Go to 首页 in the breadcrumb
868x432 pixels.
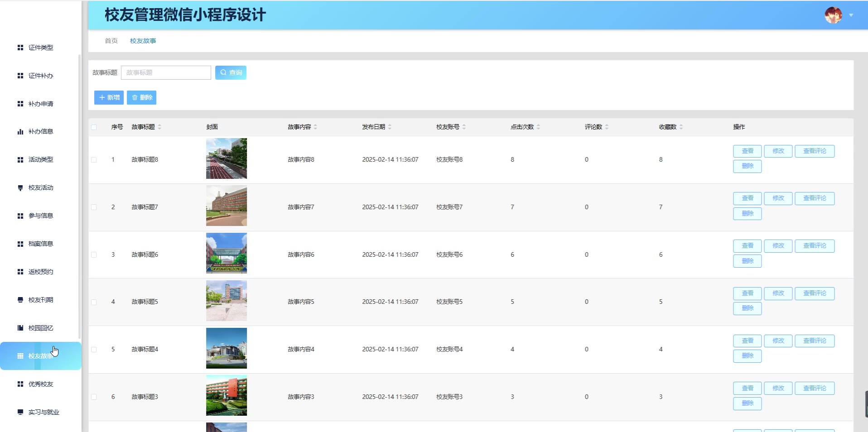[111, 41]
